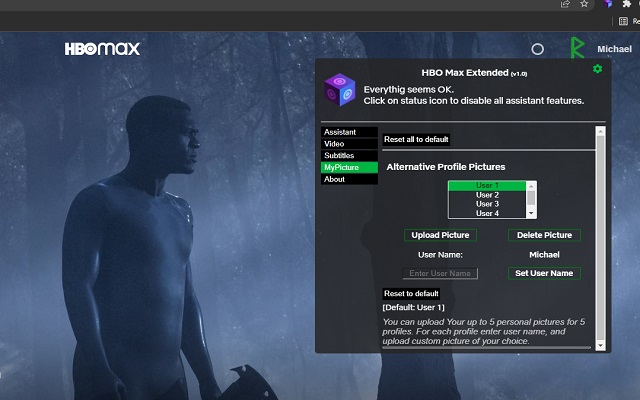Click the [Default: User 1] text
The height and width of the screenshot is (400, 640).
[413, 307]
